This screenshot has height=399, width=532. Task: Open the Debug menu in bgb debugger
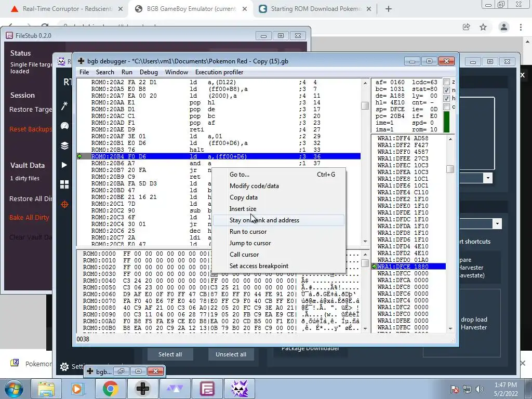coord(149,72)
